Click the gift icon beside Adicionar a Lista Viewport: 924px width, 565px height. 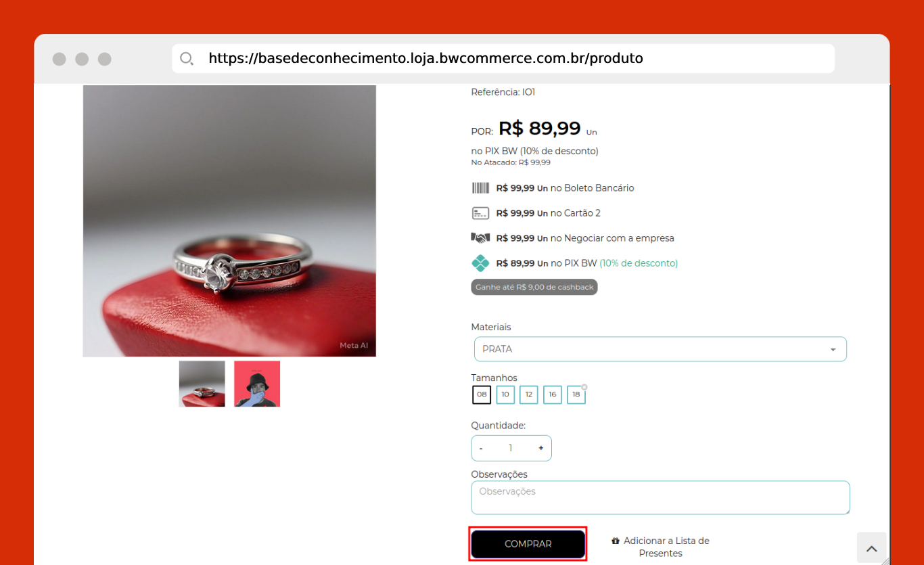pos(616,541)
